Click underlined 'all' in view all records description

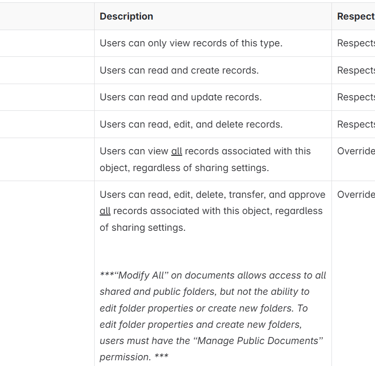(x=176, y=151)
